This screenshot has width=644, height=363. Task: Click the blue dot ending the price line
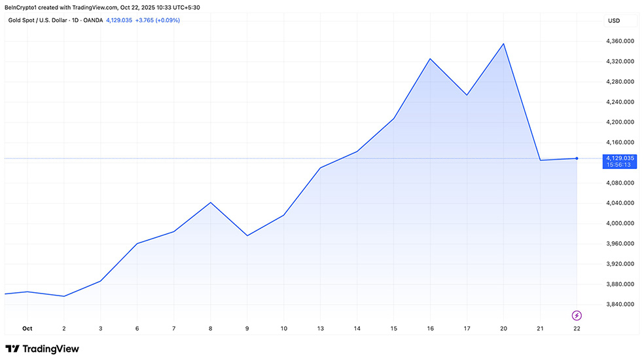coord(577,159)
